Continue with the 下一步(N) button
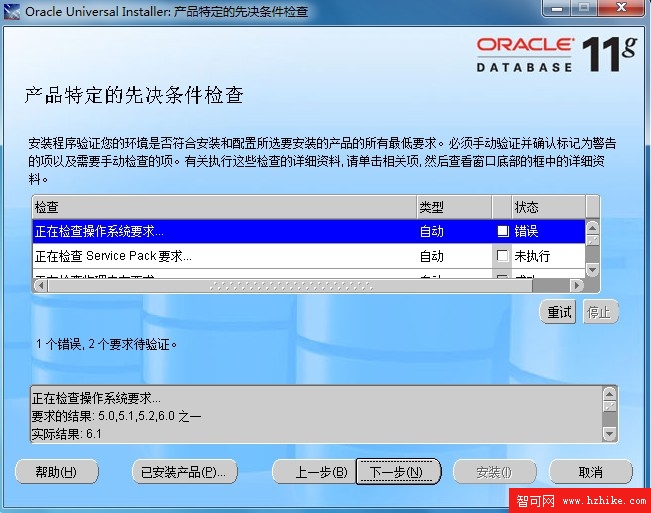The width and height of the screenshot is (651, 513). [398, 472]
